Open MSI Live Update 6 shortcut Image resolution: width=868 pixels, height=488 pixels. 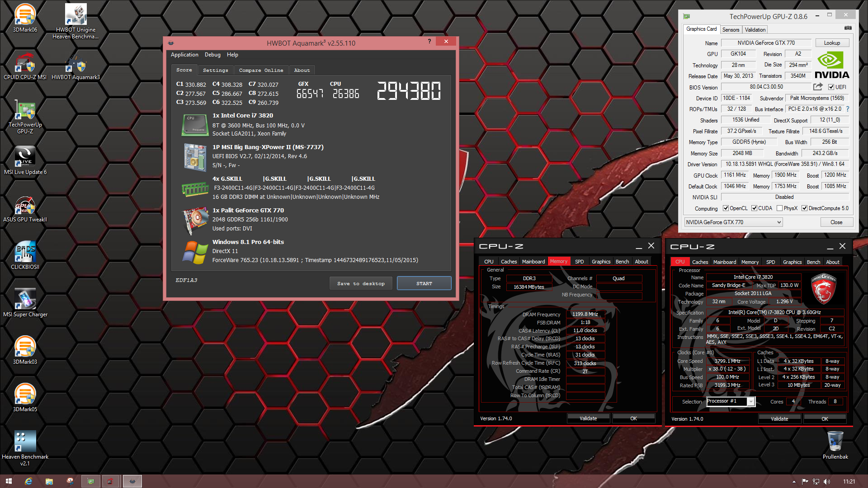pos(25,160)
